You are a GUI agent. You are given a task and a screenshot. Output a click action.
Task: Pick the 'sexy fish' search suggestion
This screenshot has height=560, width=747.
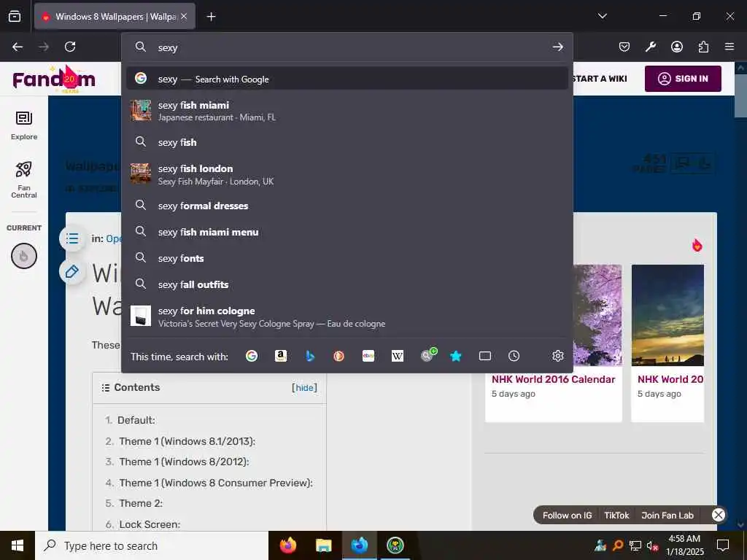[347, 142]
